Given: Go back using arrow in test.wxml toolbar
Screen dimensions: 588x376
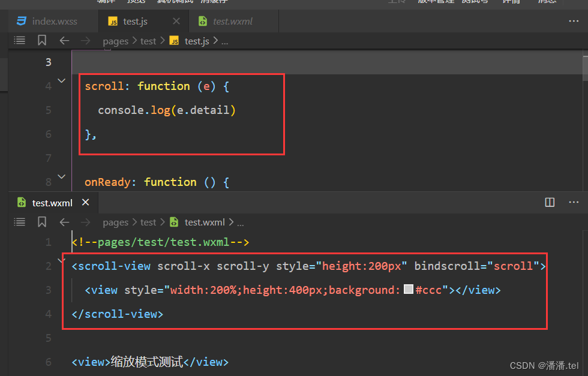Looking at the screenshot, I should coord(65,222).
